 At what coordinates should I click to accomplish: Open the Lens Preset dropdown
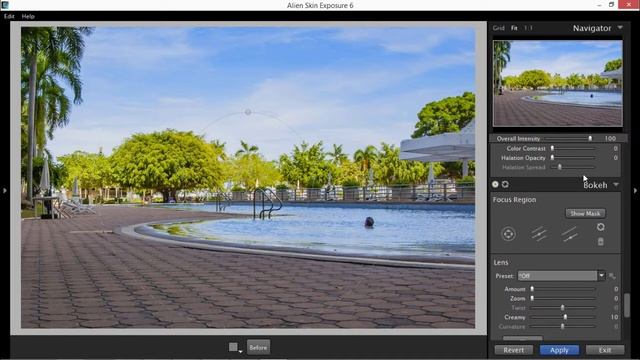click(x=601, y=276)
